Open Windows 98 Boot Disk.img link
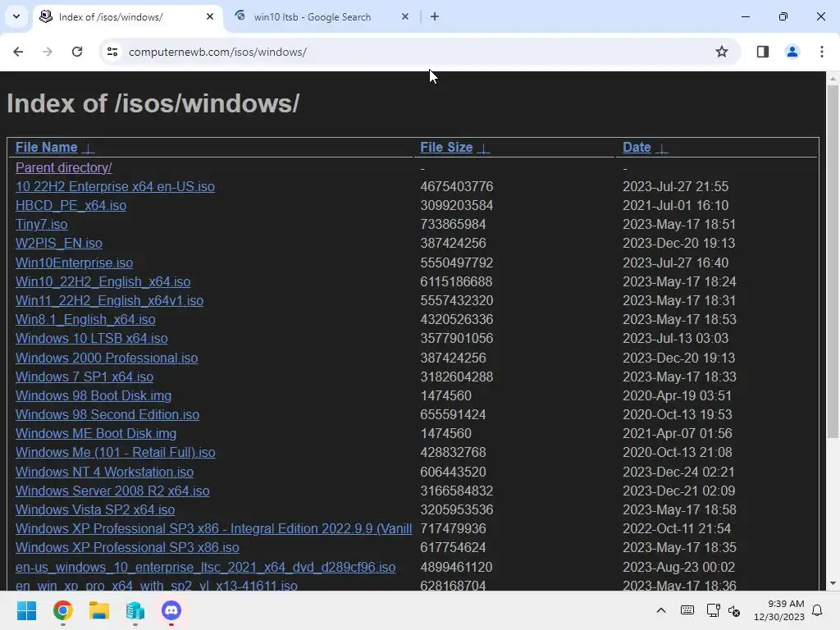This screenshot has height=630, width=840. (94, 395)
